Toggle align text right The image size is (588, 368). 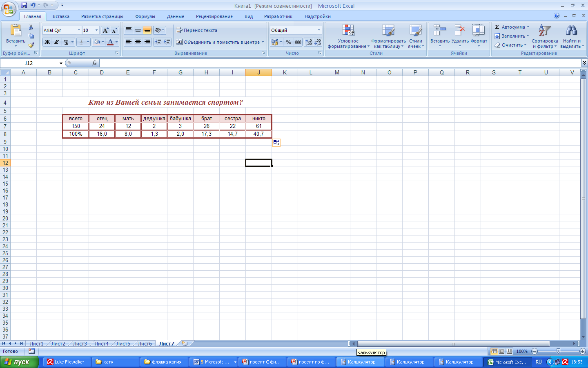[x=147, y=42]
